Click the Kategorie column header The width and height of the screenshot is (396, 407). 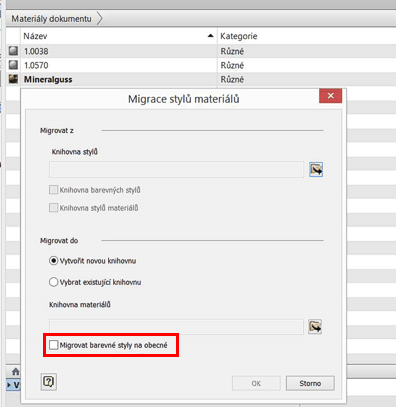[x=307, y=36]
